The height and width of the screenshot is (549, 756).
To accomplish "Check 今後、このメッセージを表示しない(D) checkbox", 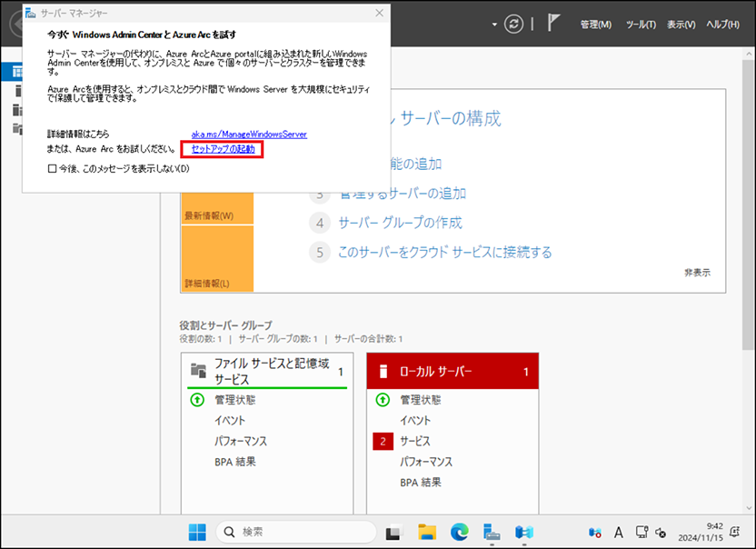I will [x=52, y=168].
